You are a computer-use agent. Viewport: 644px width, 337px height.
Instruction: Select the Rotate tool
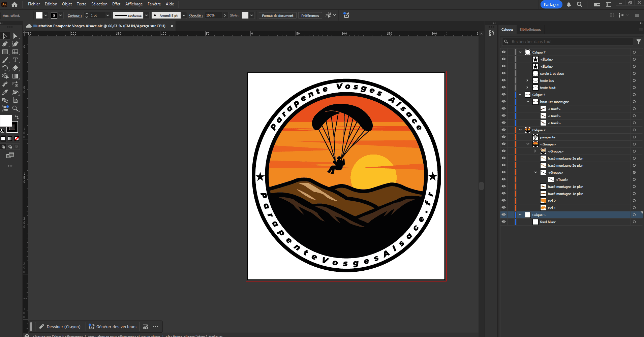pos(5,68)
